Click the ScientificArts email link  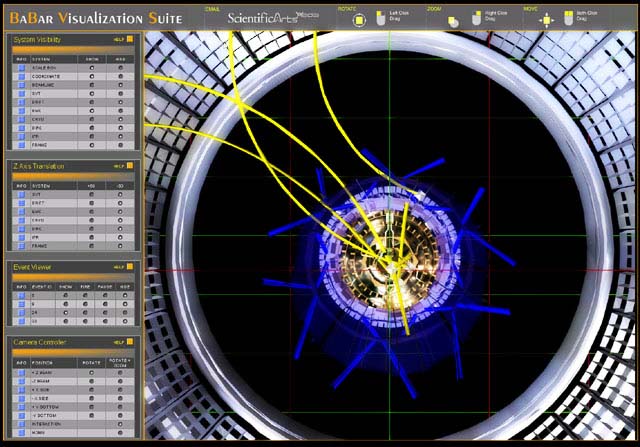pyautogui.click(x=273, y=18)
